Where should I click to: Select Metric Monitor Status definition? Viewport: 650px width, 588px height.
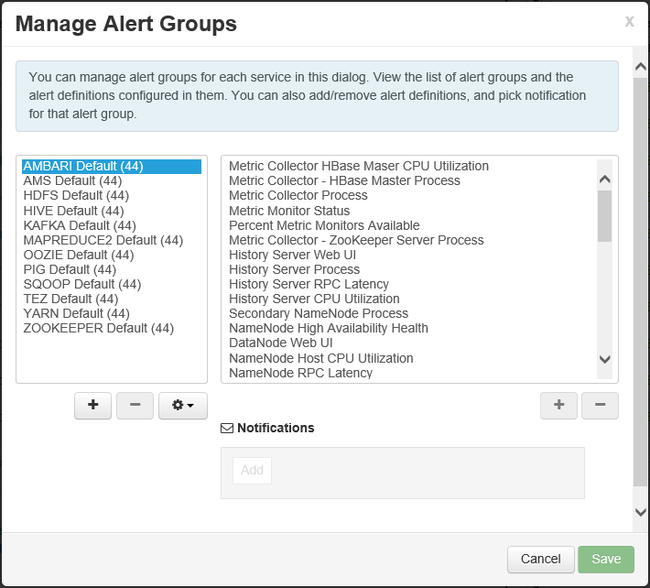coord(289,211)
